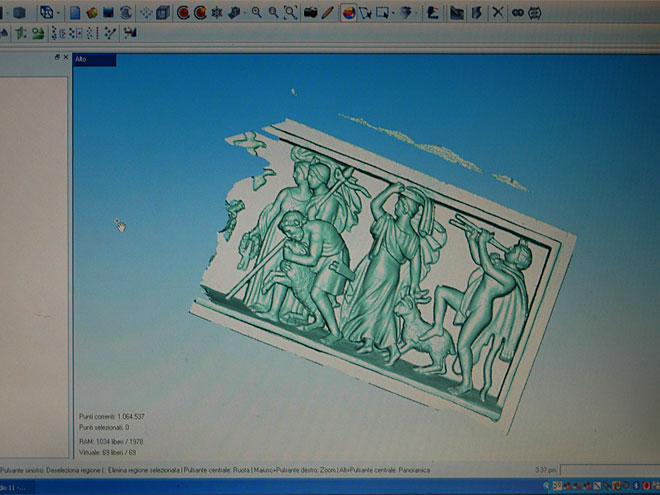Open the dropdown arrow beside wireframe box icon
Viewport: 660px width, 495px height.
tap(58, 13)
